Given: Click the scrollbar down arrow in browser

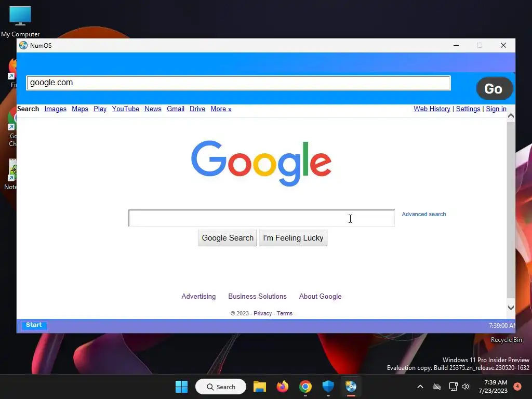Looking at the screenshot, I should [x=511, y=308].
